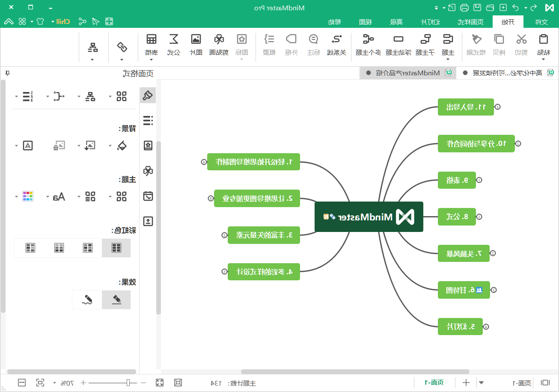The width and height of the screenshot is (559, 392).
Task: Click the share icon near Chill
Action: (82, 21)
